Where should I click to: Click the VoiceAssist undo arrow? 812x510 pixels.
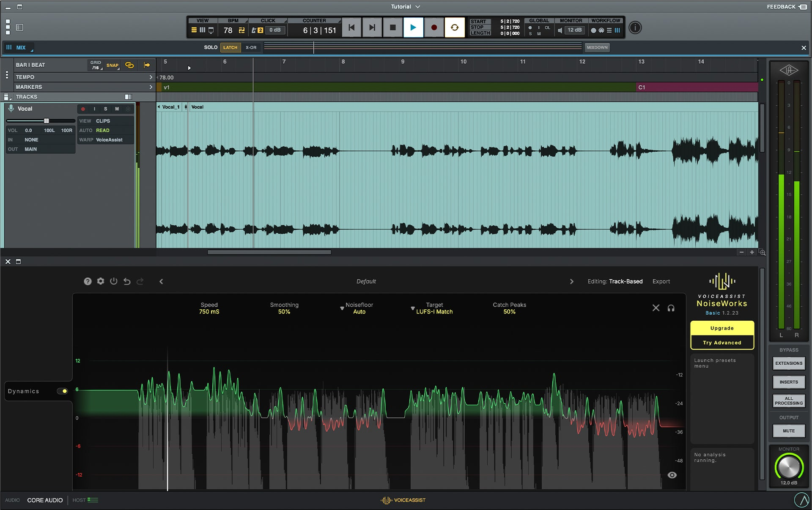(x=127, y=281)
